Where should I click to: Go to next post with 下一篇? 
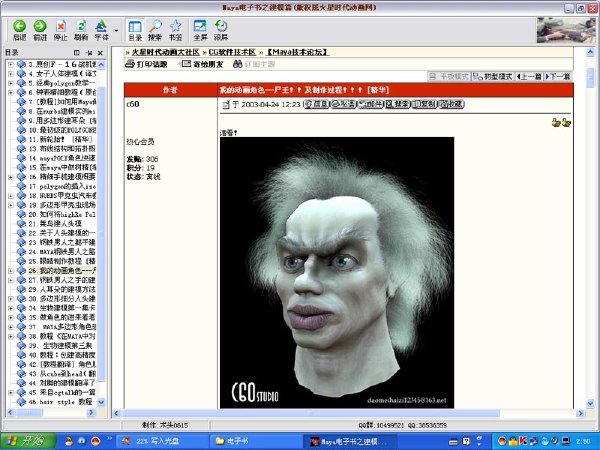coord(558,77)
